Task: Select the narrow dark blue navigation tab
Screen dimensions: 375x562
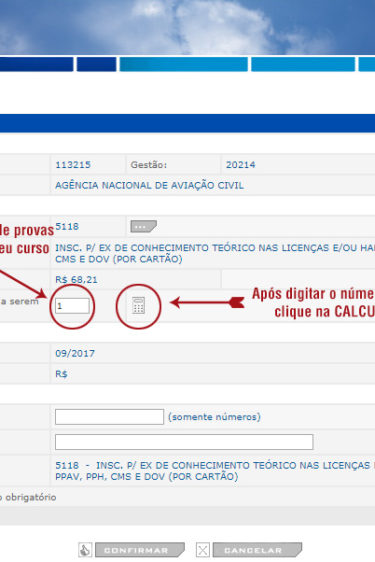Action: [96, 64]
